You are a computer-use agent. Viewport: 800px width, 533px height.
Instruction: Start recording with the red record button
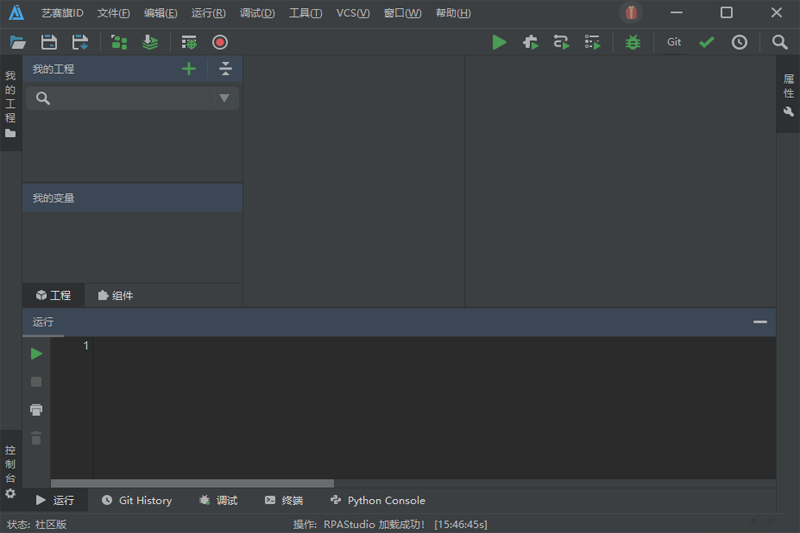coord(220,42)
